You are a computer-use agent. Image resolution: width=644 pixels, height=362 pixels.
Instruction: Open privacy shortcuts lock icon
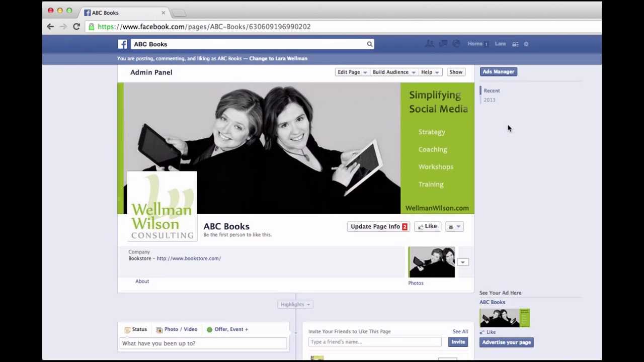(515, 44)
